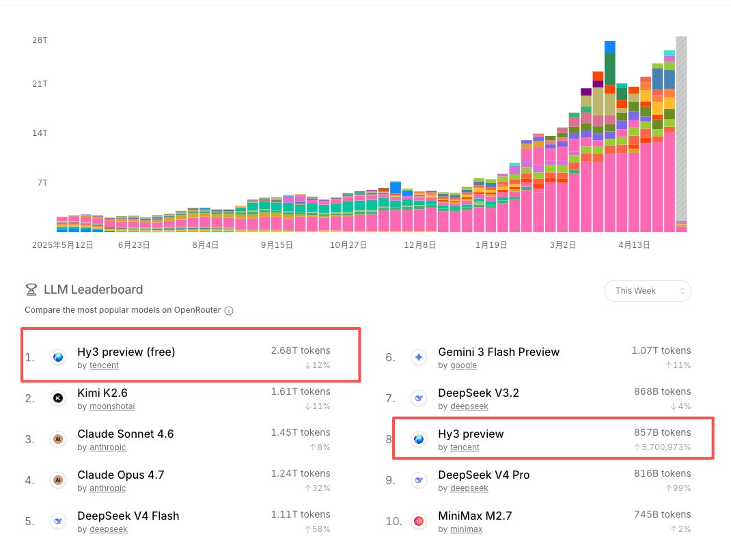Click the Anthropic logo beside Claude Opus 4.7
The width and height of the screenshot is (731, 560).
pyautogui.click(x=58, y=480)
